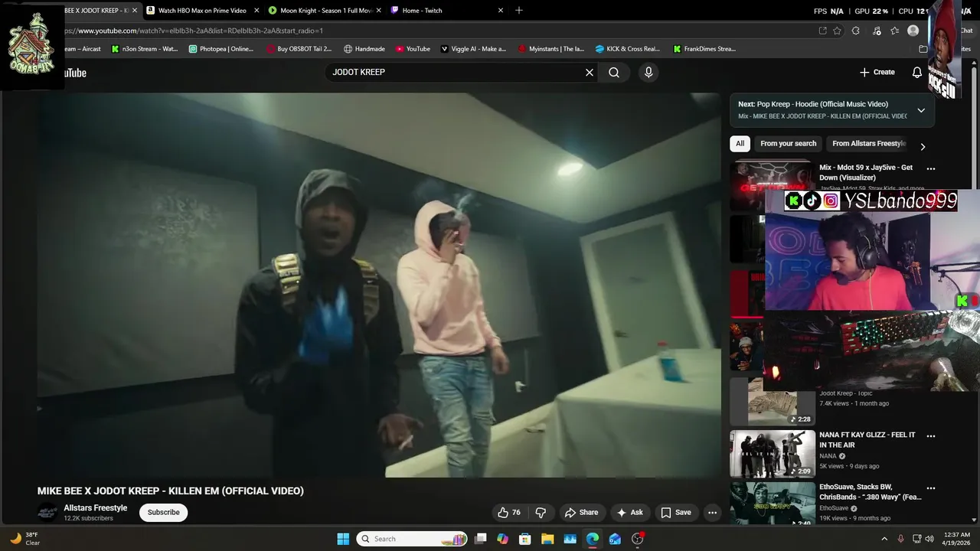Image resolution: width=980 pixels, height=551 pixels.
Task: Open options for EthoSuave .380 Wavy video
Action: [931, 487]
